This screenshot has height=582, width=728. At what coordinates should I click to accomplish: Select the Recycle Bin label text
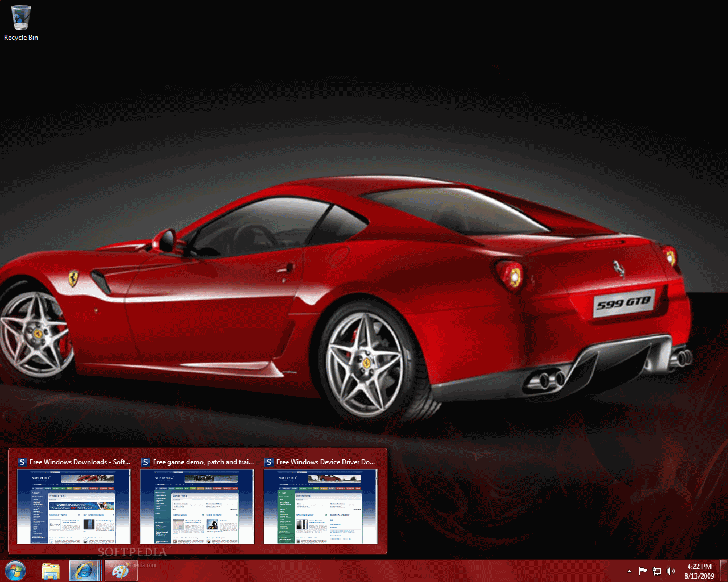pyautogui.click(x=21, y=38)
